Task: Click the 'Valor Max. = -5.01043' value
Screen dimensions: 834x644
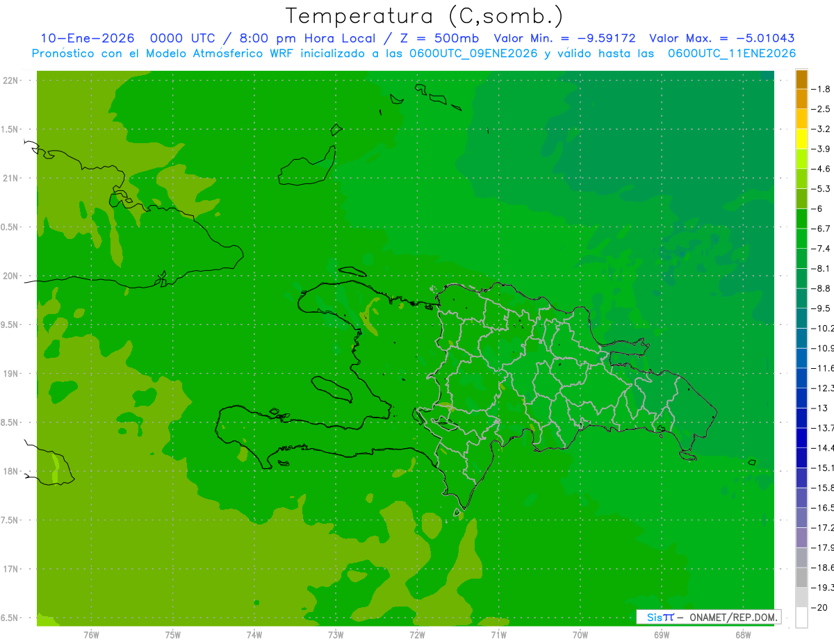Action: click(721, 38)
